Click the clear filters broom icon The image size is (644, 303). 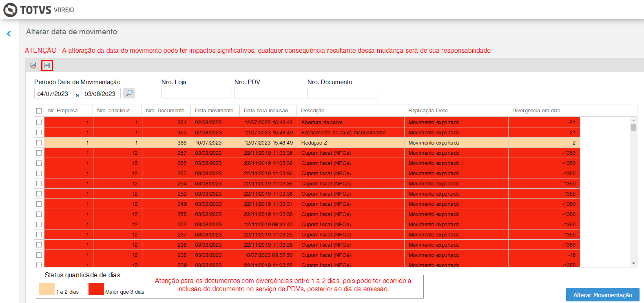point(33,65)
